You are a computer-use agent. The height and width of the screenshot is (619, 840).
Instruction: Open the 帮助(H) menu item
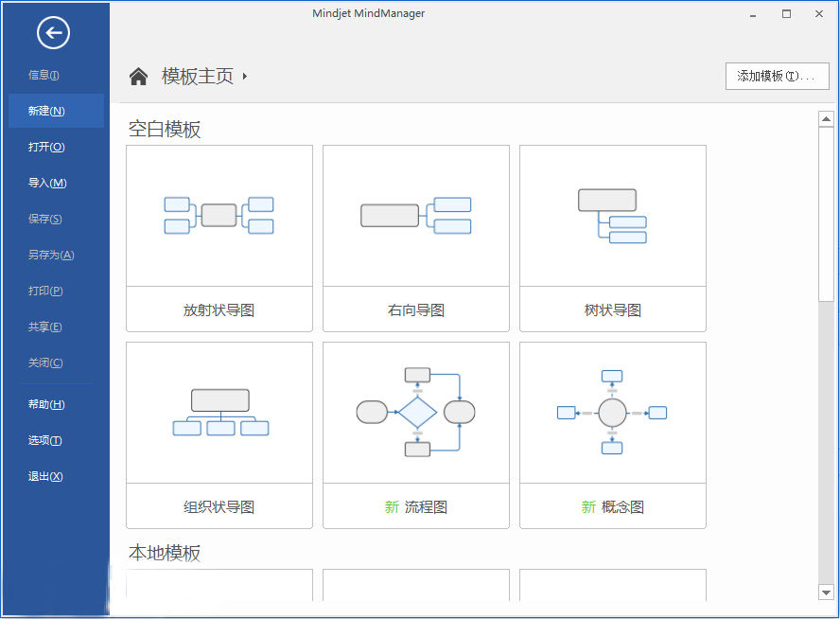tap(46, 404)
